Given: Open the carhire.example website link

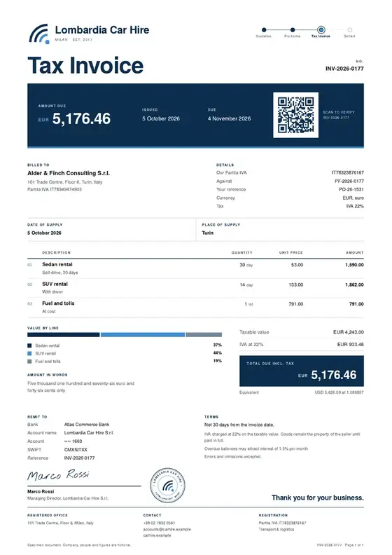Looking at the screenshot, I should 157,535.
